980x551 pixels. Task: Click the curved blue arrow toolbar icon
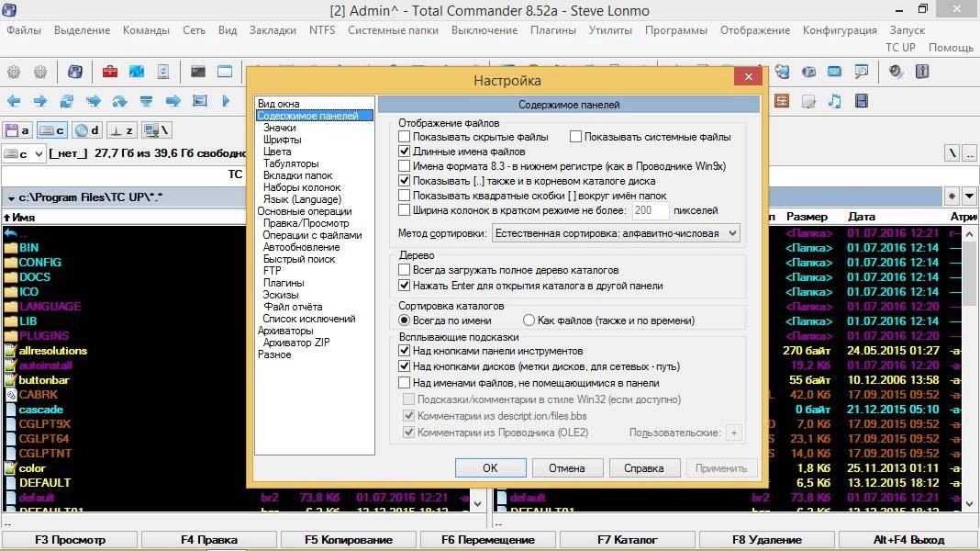point(119,101)
